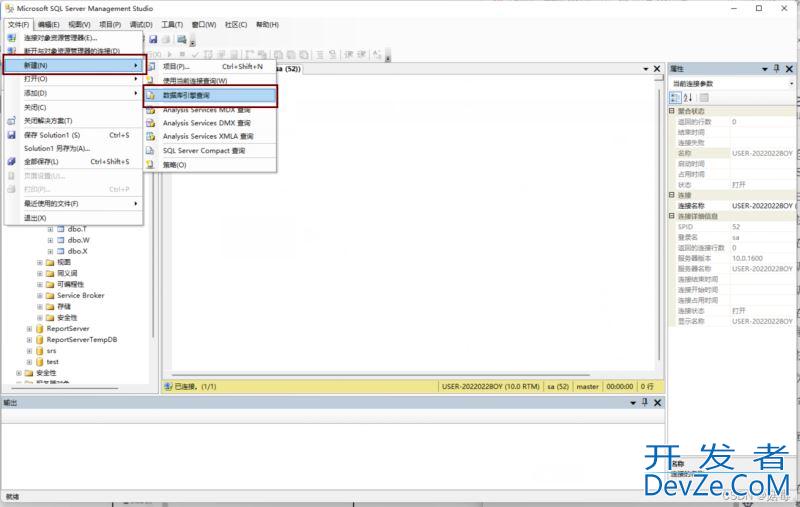Click the SQL Server Compact 查询 icon
Screen dimensions: 800x507
[150, 150]
